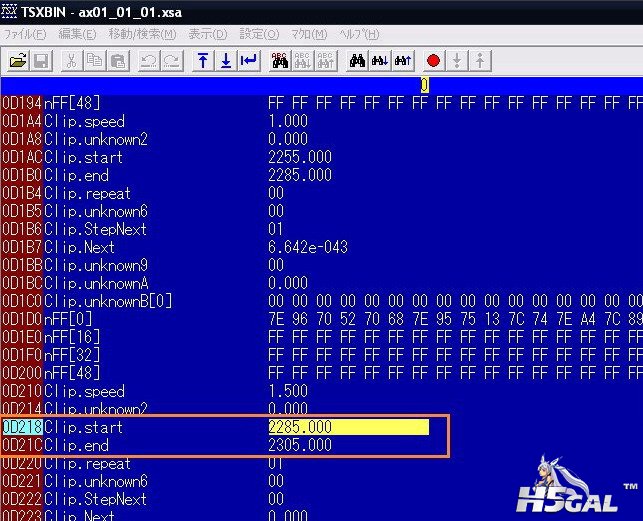Click the highlighted 0D218 address cell
The width and height of the screenshot is (643, 521).
[x=21, y=427]
